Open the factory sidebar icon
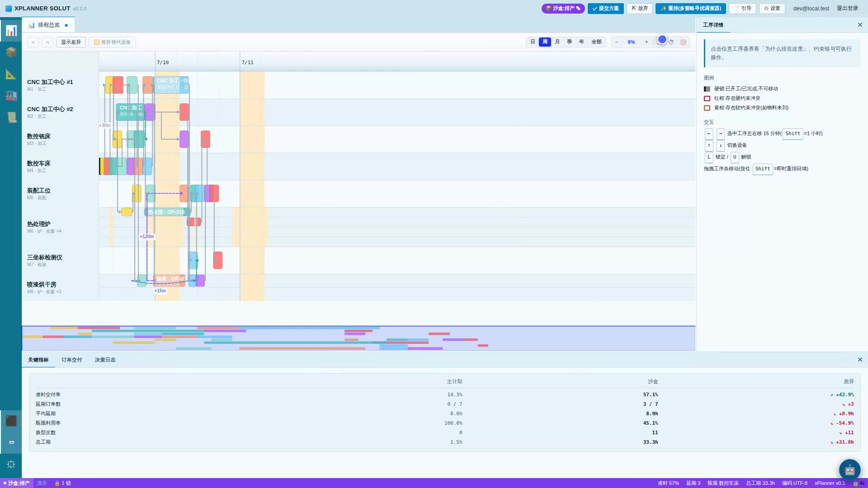Viewport: 868px width, 488px height. tap(11, 96)
